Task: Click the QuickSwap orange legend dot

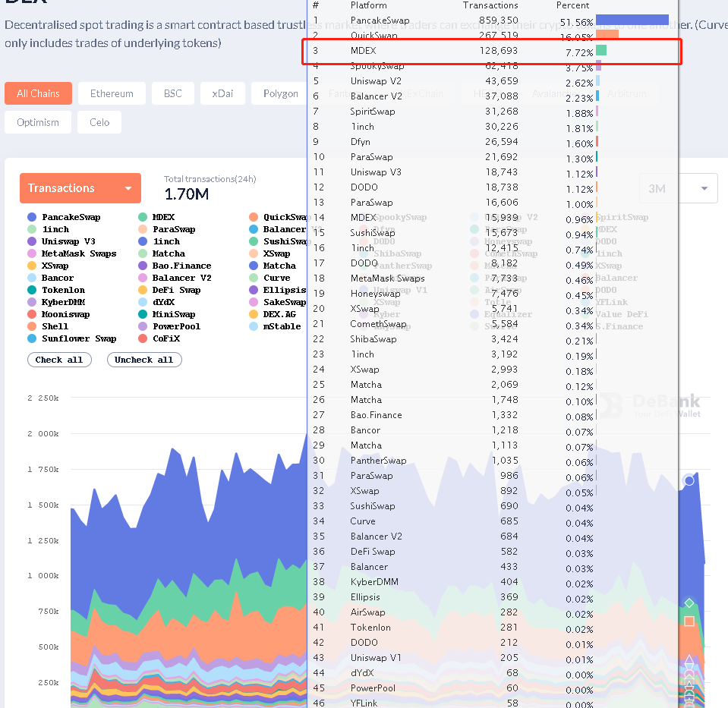Action: pyautogui.click(x=254, y=217)
